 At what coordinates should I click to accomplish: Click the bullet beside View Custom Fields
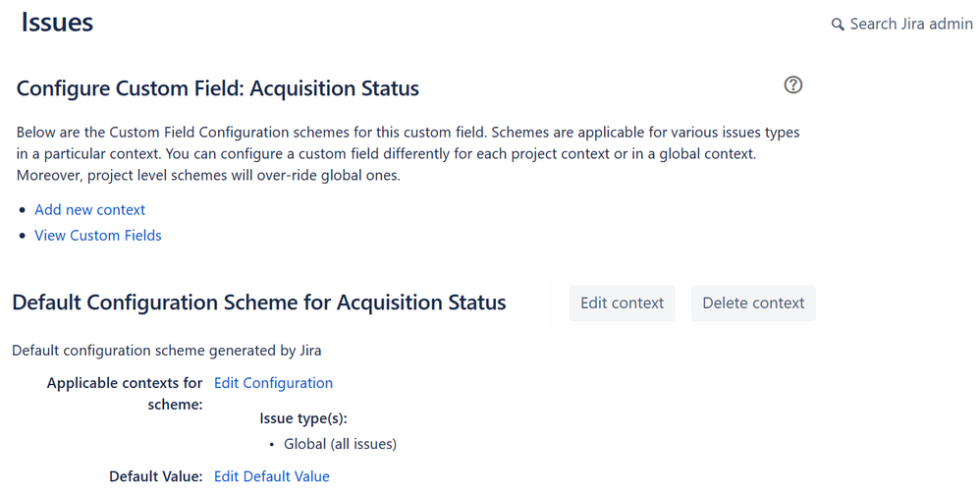[23, 237]
